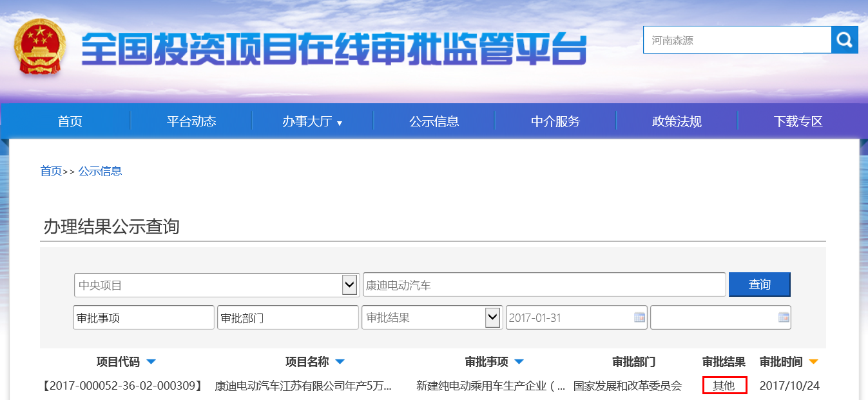Switch to the 平台动态 menu item

click(x=191, y=121)
